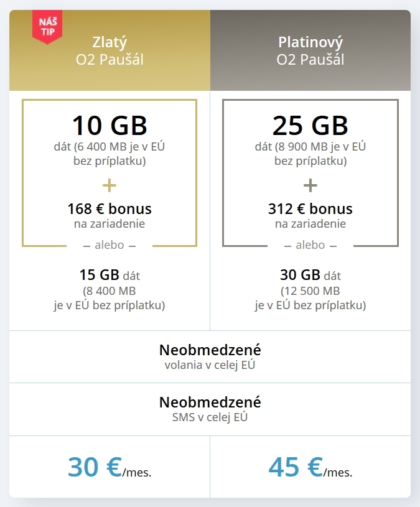Click the 312 € bonus text
This screenshot has width=420, height=507.
(310, 209)
